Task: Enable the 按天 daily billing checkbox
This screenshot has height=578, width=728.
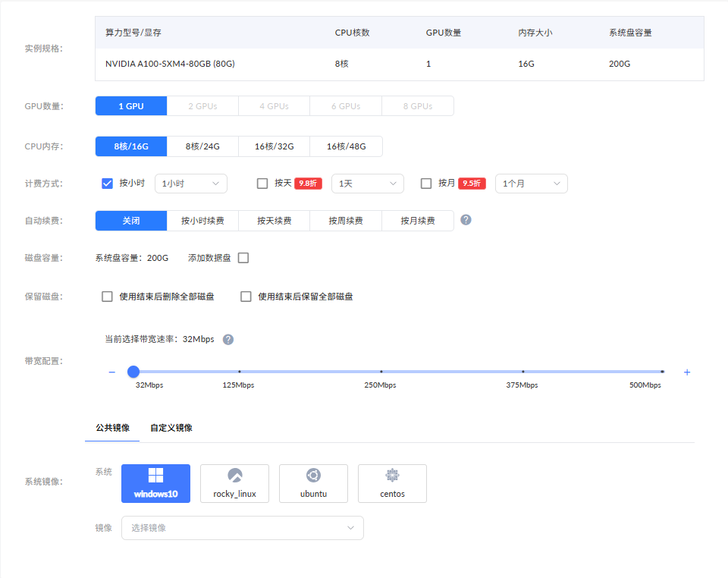Action: [262, 184]
